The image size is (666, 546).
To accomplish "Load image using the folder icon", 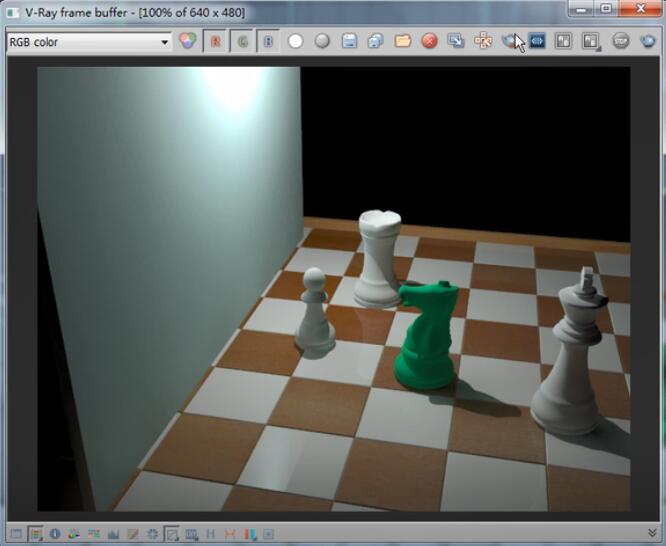I will [403, 42].
